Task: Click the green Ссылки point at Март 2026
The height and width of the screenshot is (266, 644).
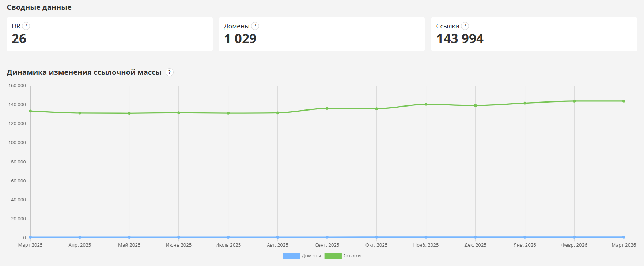Action: pos(624,101)
